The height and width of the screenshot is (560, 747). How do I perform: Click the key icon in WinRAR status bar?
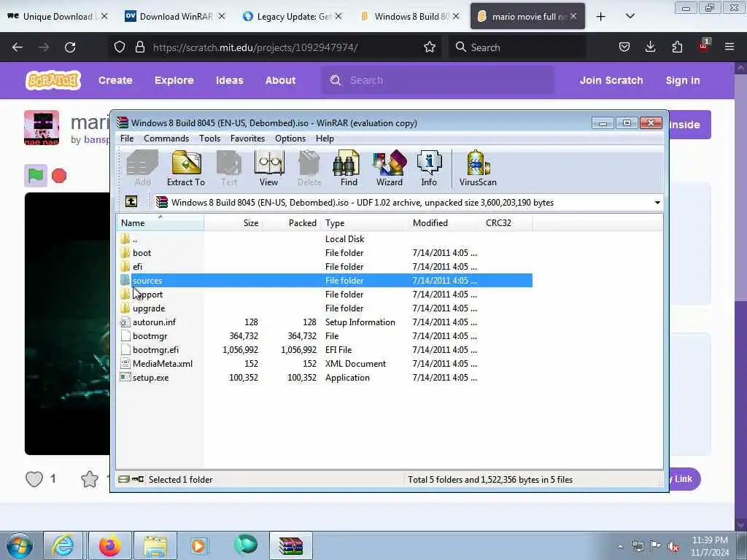(138, 479)
